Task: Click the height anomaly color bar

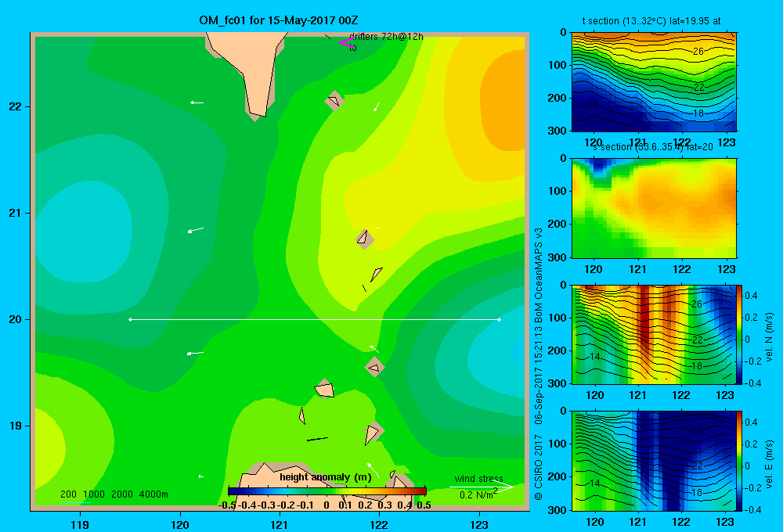Action: tap(327, 491)
